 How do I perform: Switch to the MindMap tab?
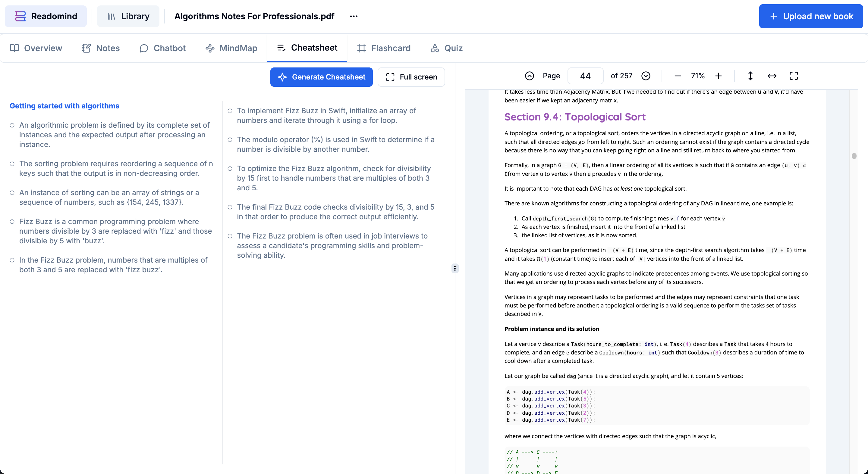(x=231, y=48)
